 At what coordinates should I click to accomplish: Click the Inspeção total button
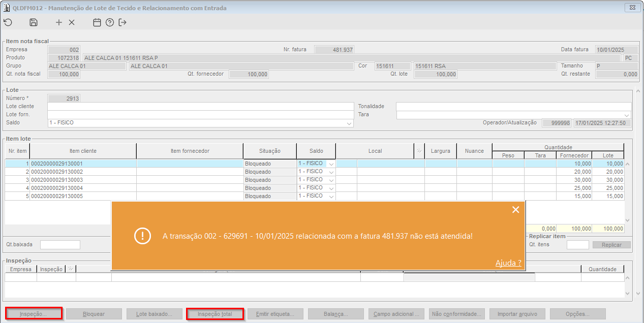[x=215, y=314]
